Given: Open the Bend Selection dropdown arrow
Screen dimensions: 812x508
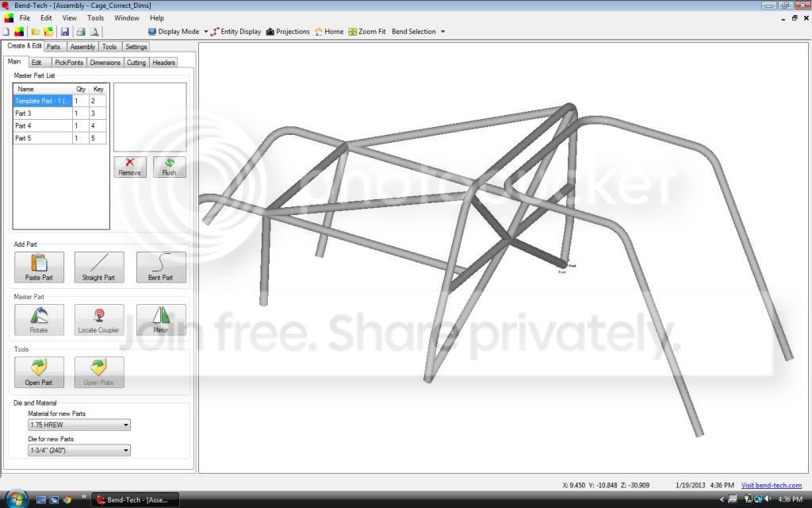Looking at the screenshot, I should (x=442, y=32).
